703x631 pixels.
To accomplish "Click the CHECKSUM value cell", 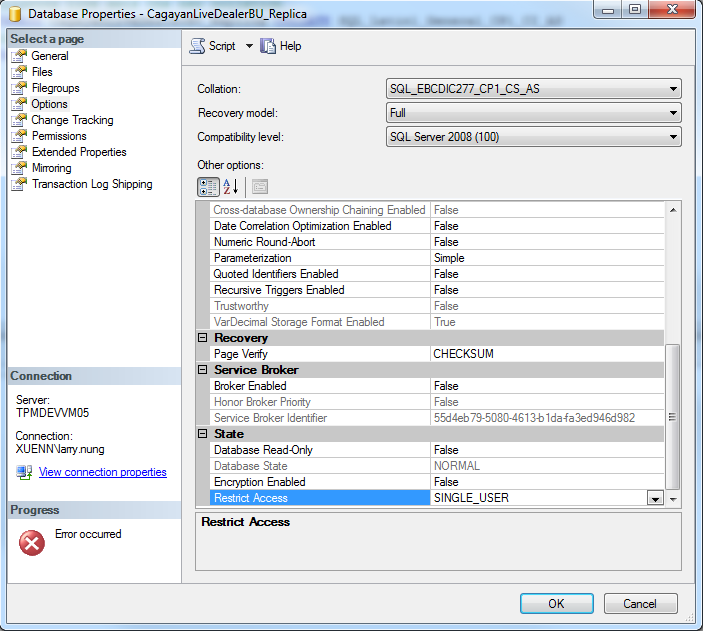I will [x=547, y=354].
